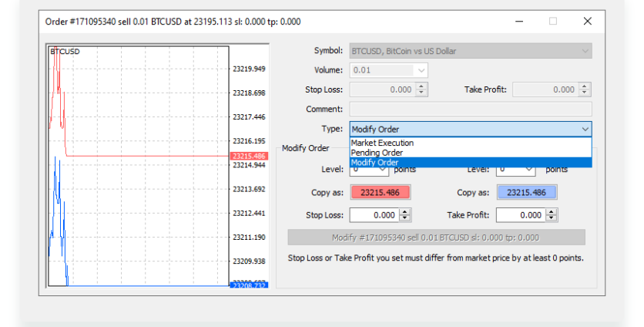The height and width of the screenshot is (327, 644).
Task: Focus the Comment text field
Action: (470, 109)
